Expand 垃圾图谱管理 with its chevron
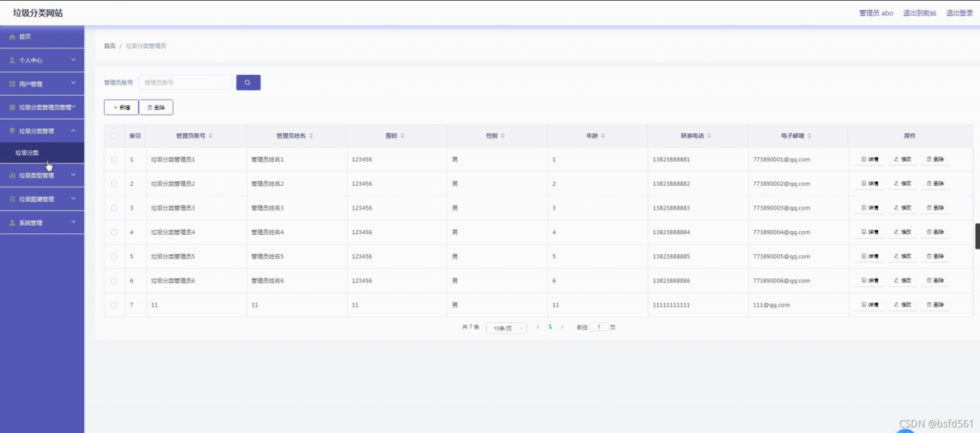Screen dimensions: 980x433 click(x=73, y=199)
